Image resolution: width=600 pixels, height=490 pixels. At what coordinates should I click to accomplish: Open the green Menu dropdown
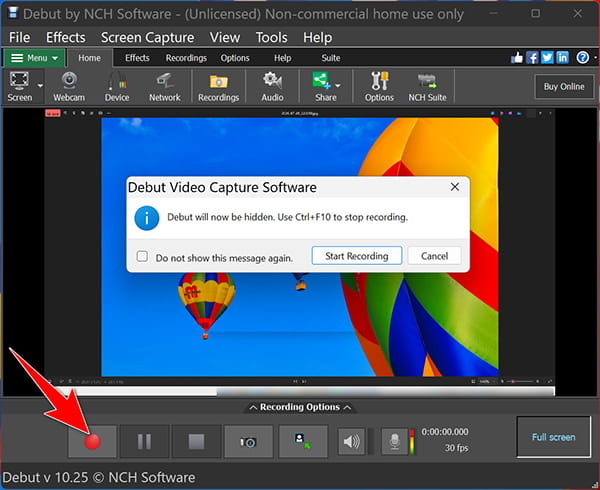pos(34,58)
